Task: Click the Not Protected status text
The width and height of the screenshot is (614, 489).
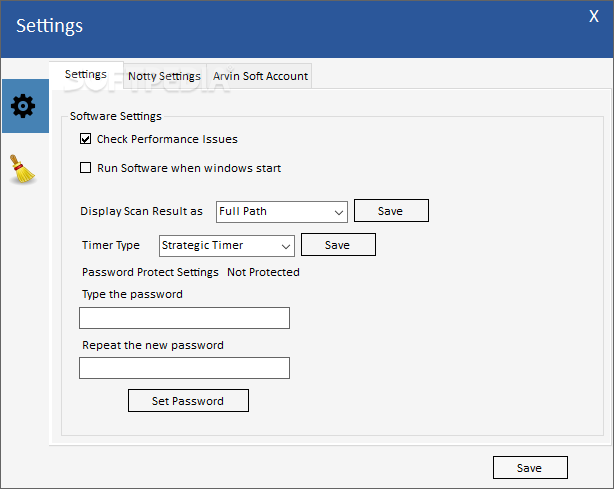Action: pyautogui.click(x=264, y=272)
